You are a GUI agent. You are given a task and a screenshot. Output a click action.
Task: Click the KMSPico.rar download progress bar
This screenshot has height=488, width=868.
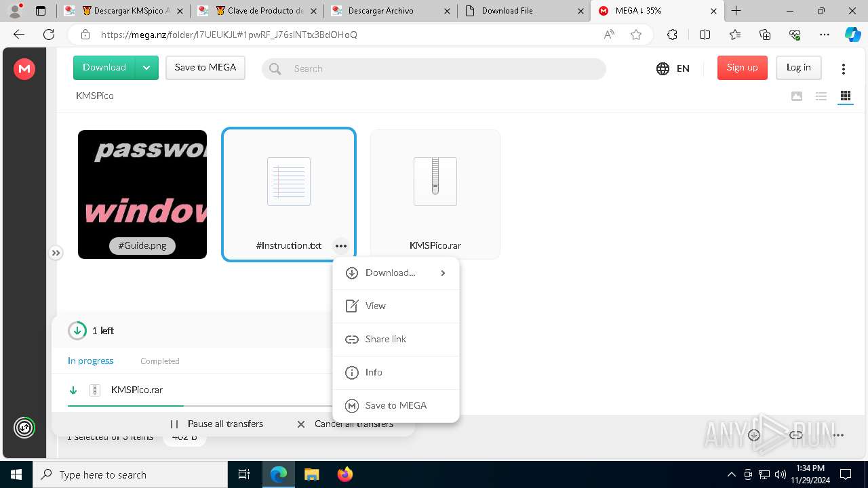coord(201,406)
